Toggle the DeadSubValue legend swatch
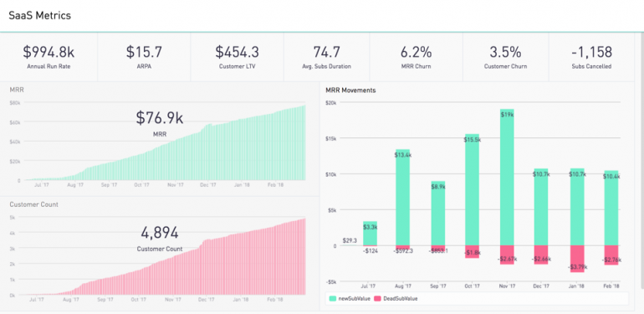The image size is (644, 314). [x=377, y=299]
